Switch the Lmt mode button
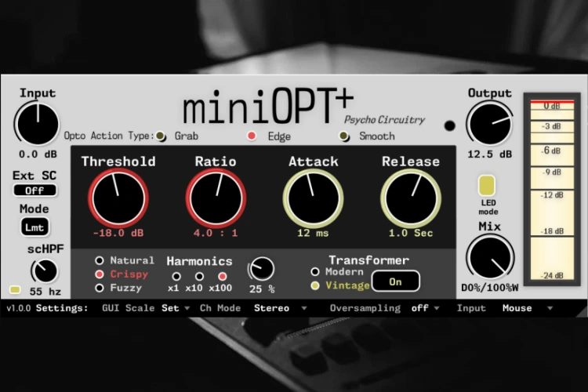 (34, 227)
